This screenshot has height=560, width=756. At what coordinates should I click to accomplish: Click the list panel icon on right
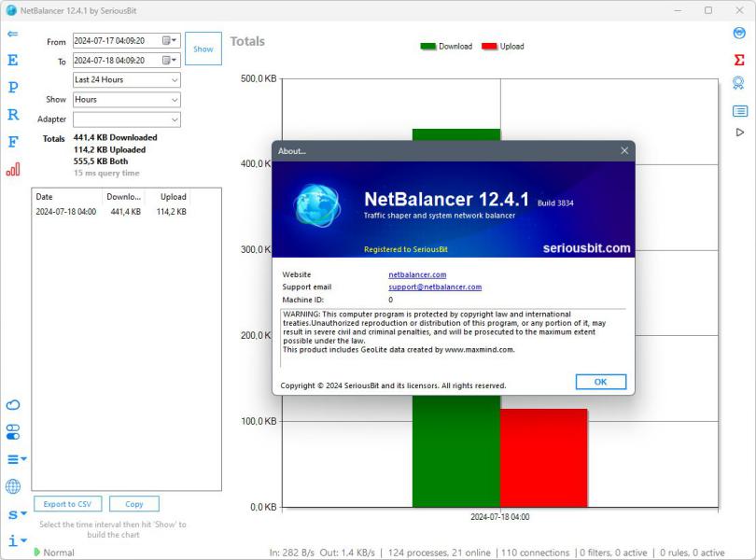click(x=740, y=111)
